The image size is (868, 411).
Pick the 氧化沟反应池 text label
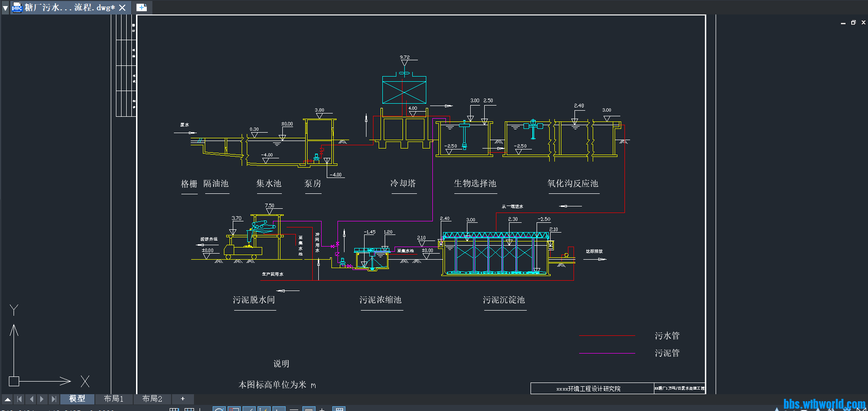[573, 184]
